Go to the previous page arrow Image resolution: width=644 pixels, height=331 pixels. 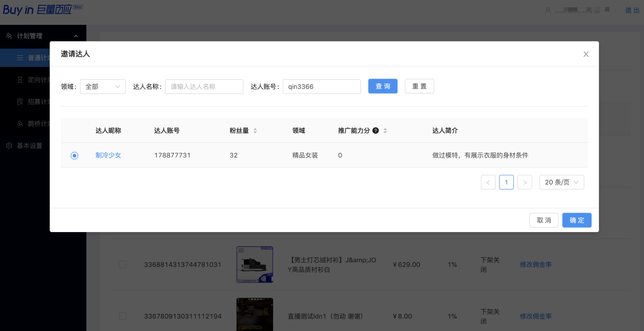tap(488, 182)
